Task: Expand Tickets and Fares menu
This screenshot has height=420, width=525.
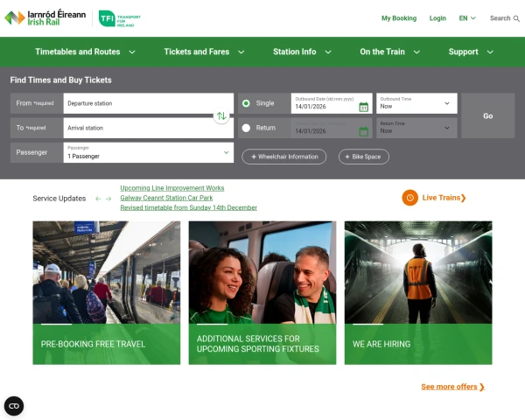Action: (x=204, y=52)
